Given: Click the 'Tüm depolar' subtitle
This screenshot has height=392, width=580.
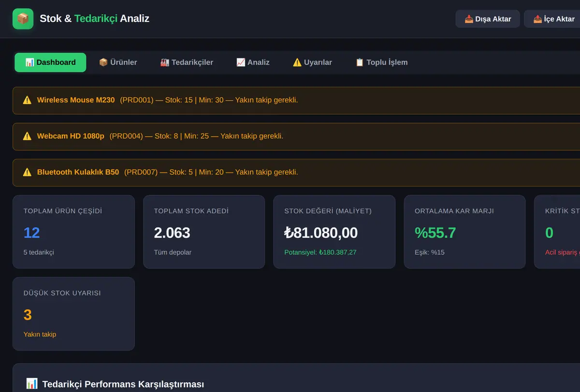Looking at the screenshot, I should pyautogui.click(x=173, y=252).
